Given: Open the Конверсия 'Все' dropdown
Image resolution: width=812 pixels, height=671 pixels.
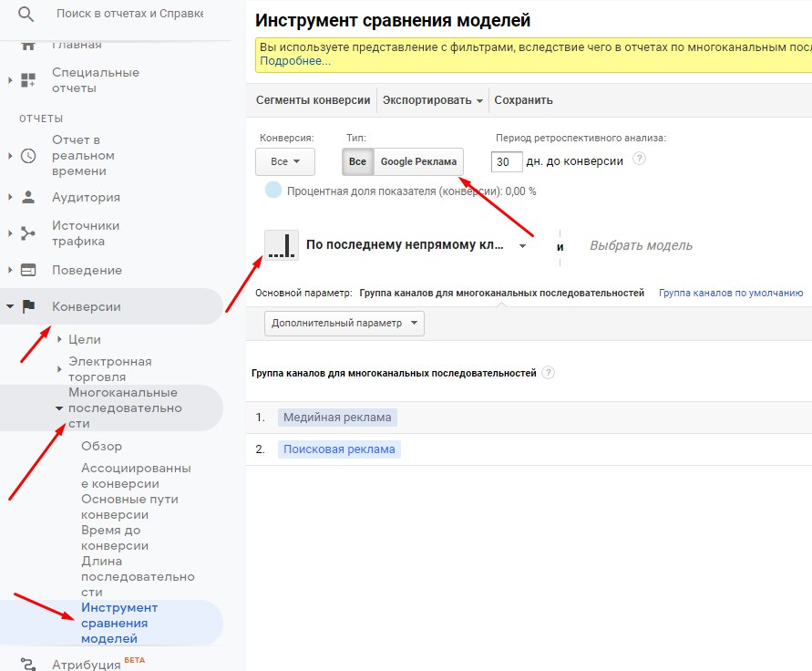Looking at the screenshot, I should click(x=285, y=161).
